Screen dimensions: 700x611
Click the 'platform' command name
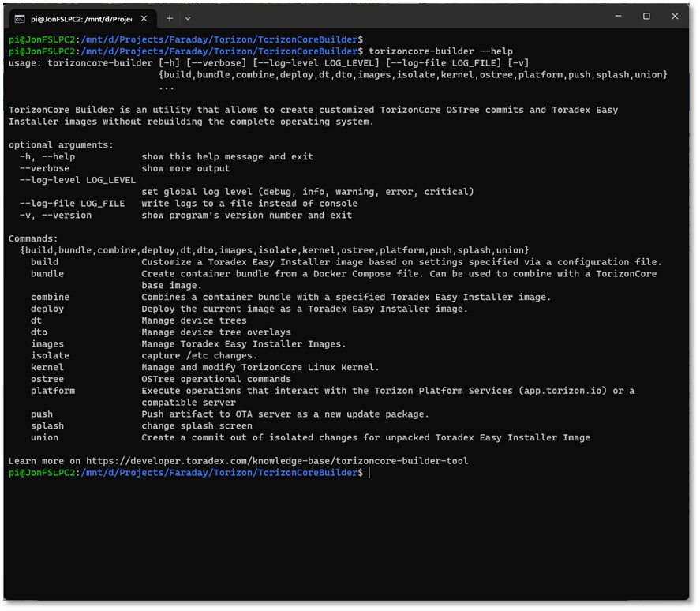click(53, 391)
